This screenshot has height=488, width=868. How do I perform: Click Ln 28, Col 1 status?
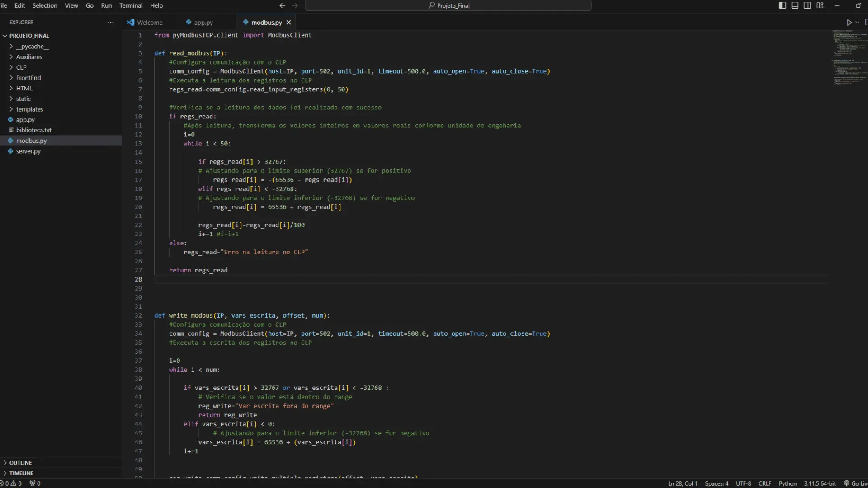click(683, 483)
